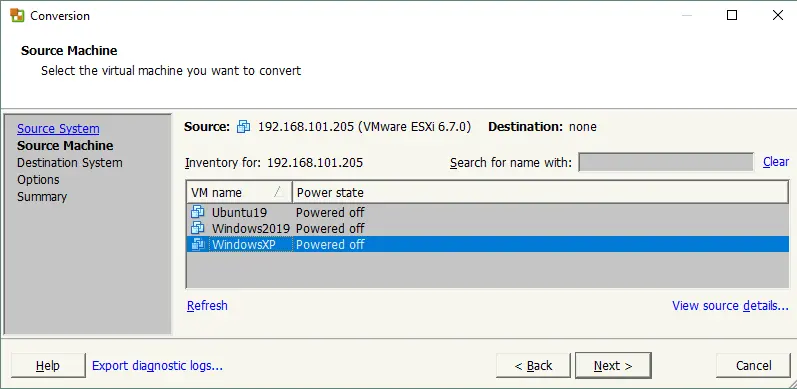Go Back to previous wizard page
This screenshot has width=797, height=389.
point(533,366)
